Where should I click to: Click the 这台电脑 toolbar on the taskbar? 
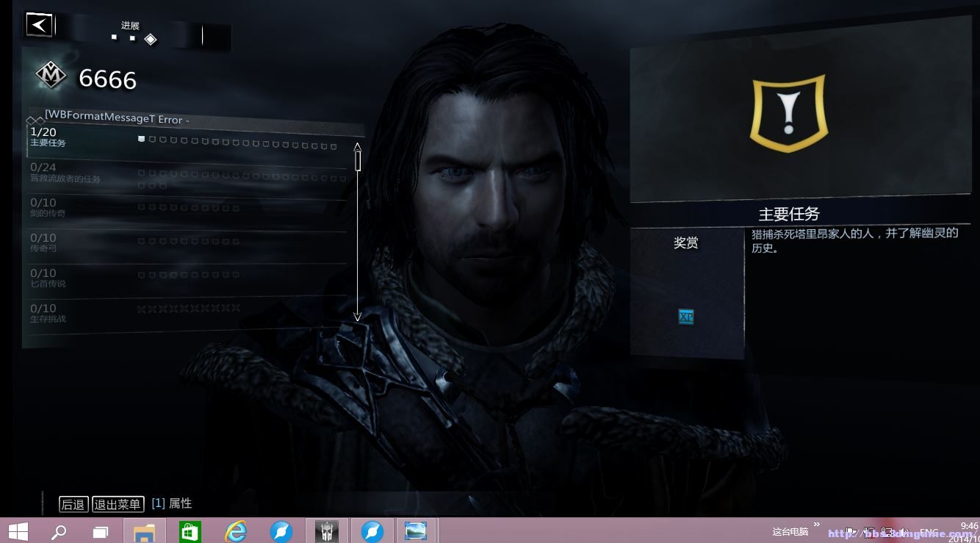790,531
